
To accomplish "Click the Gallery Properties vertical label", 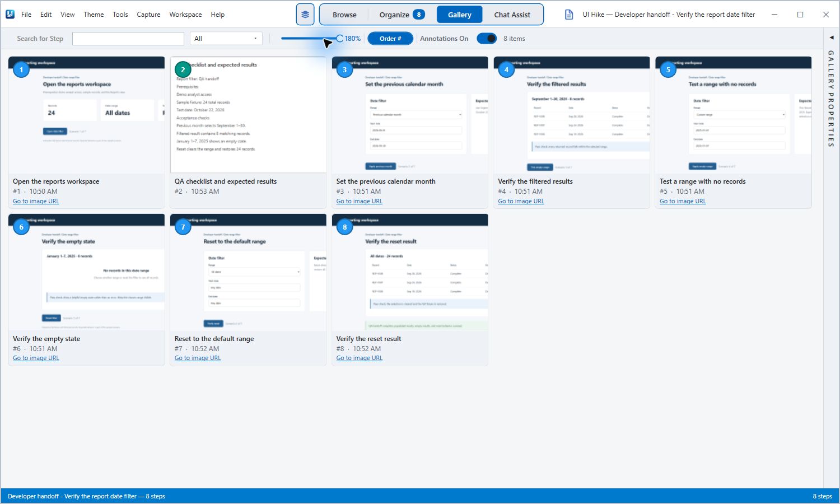I will 831,99.
